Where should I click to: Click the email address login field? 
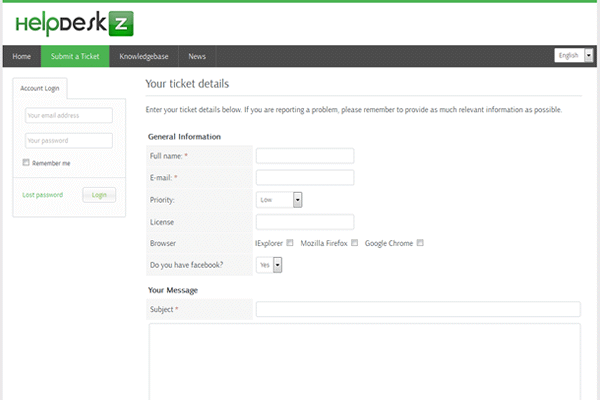68,115
